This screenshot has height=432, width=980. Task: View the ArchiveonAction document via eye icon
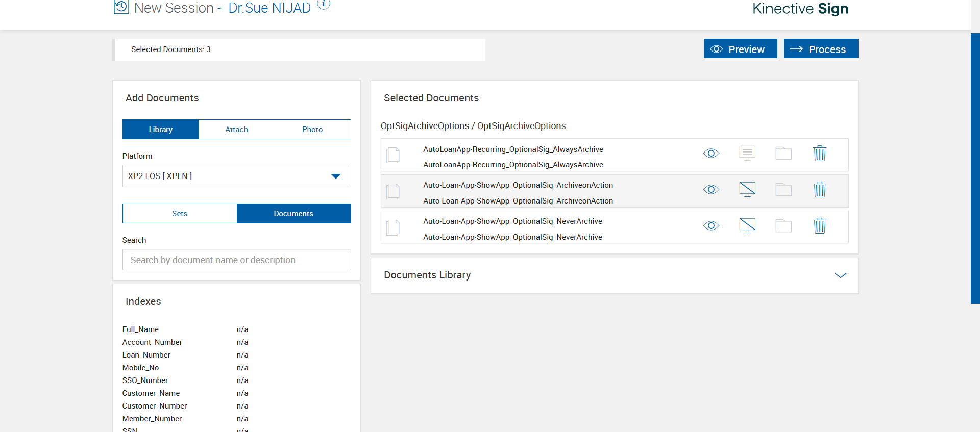point(711,190)
